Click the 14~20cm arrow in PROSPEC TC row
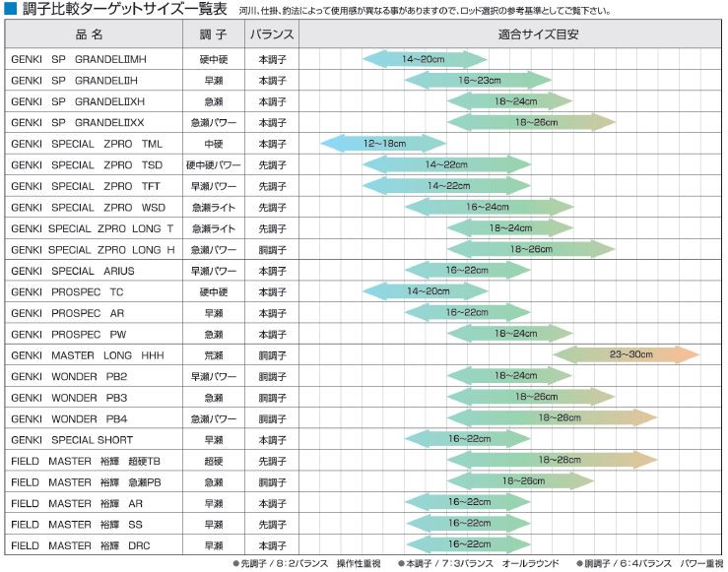This screenshot has width=728, height=572. [426, 291]
